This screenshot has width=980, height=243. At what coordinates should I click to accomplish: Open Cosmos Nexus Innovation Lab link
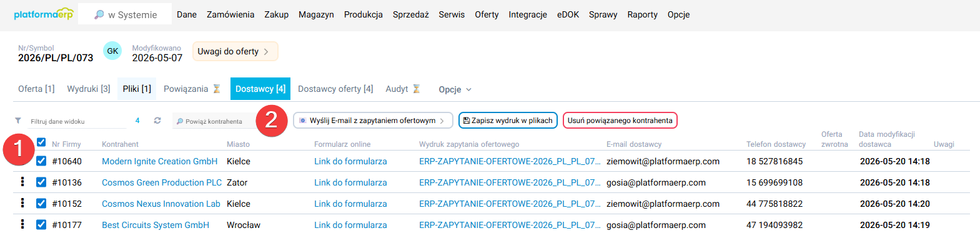161,204
